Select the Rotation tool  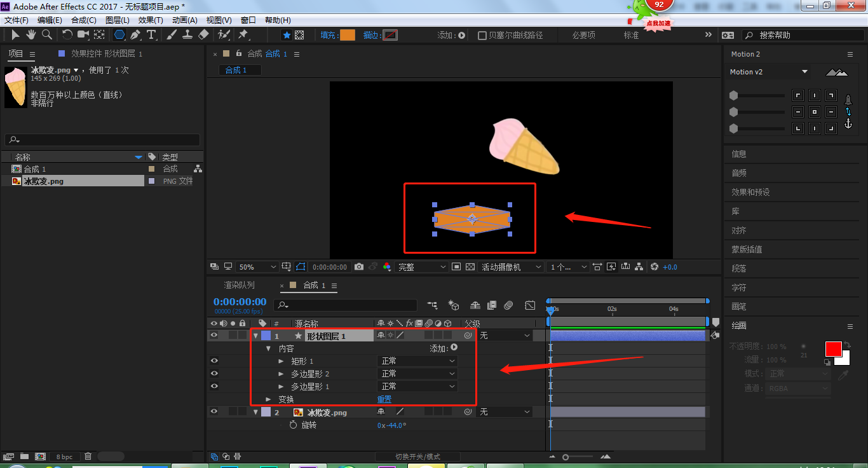[67, 34]
